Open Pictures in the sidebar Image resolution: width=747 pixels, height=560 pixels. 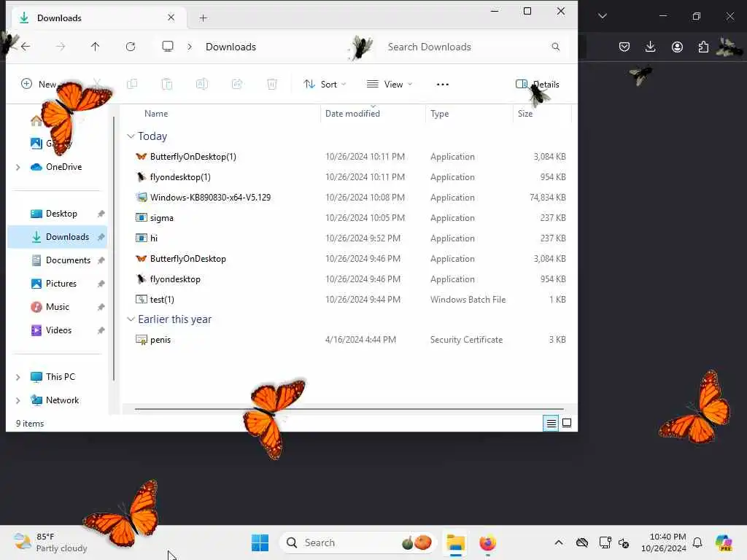61,284
